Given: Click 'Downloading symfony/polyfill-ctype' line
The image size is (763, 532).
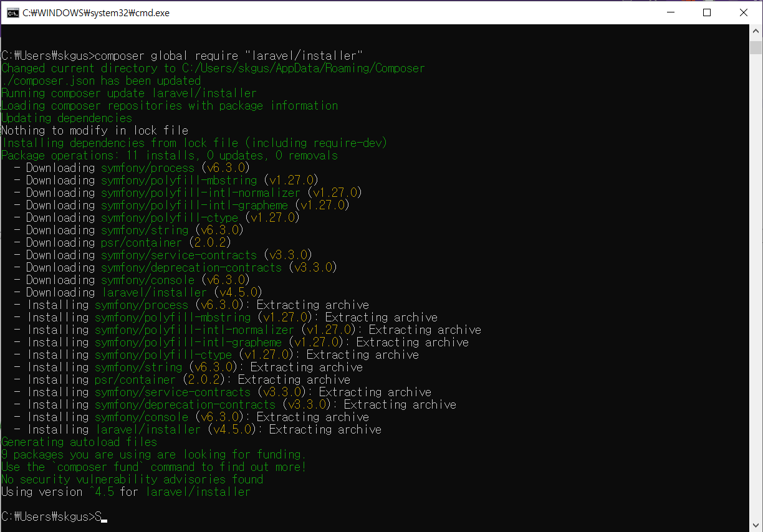Looking at the screenshot, I should (156, 217).
